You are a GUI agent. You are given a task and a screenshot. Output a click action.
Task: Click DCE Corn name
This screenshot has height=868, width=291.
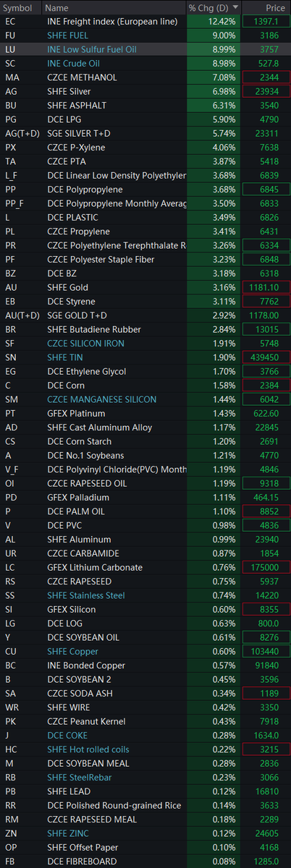click(x=67, y=385)
